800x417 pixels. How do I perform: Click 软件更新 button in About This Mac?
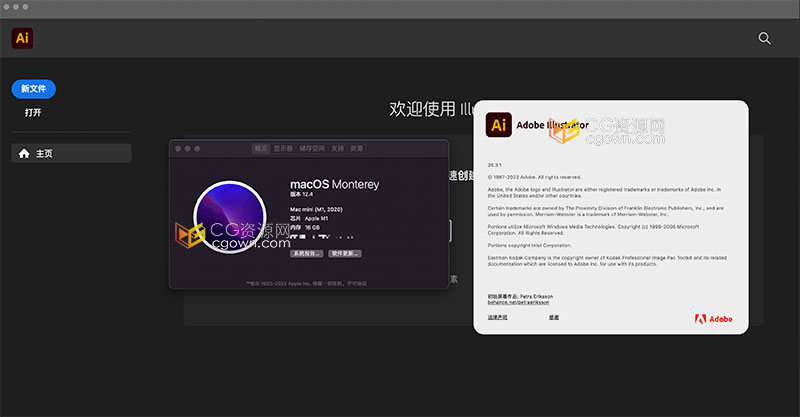click(x=345, y=254)
